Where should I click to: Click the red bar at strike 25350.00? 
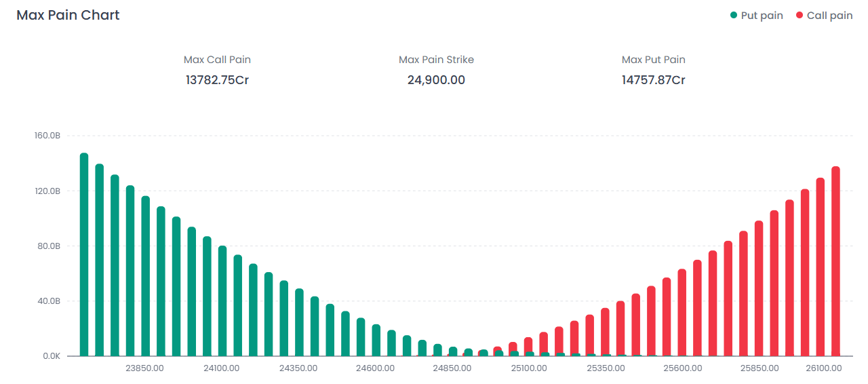(x=605, y=332)
